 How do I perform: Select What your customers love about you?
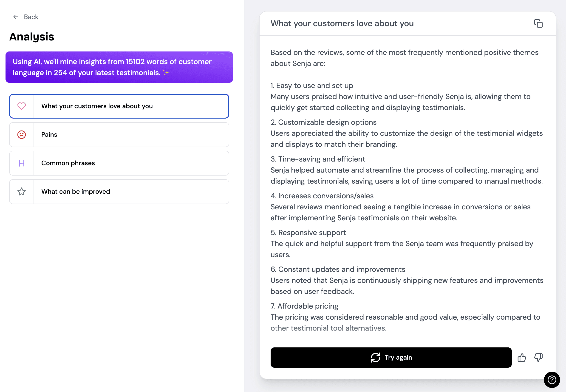pyautogui.click(x=119, y=106)
